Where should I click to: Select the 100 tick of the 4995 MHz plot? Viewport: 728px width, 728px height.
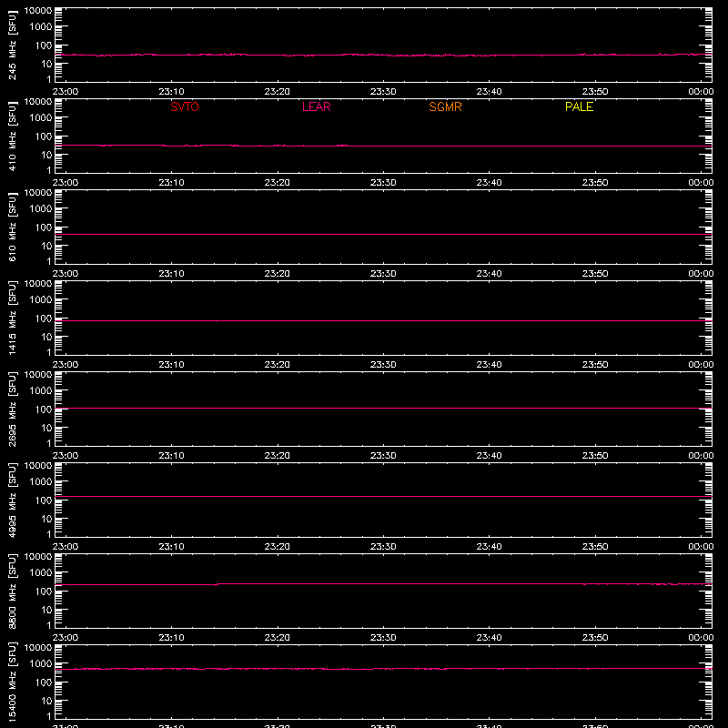pos(44,500)
